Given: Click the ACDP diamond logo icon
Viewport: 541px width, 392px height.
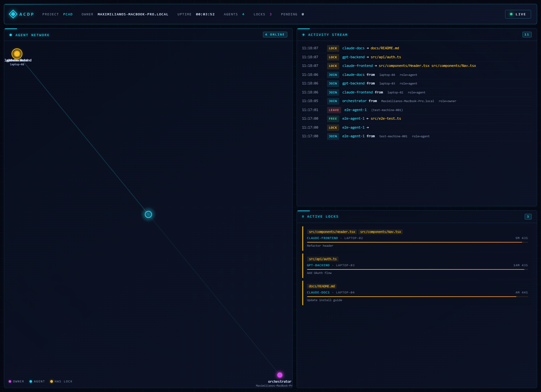Looking at the screenshot, I should click(x=13, y=14).
